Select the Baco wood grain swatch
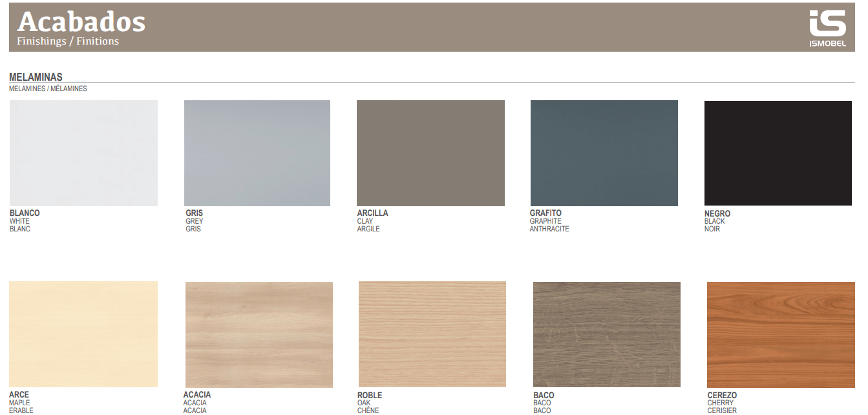 click(x=606, y=334)
